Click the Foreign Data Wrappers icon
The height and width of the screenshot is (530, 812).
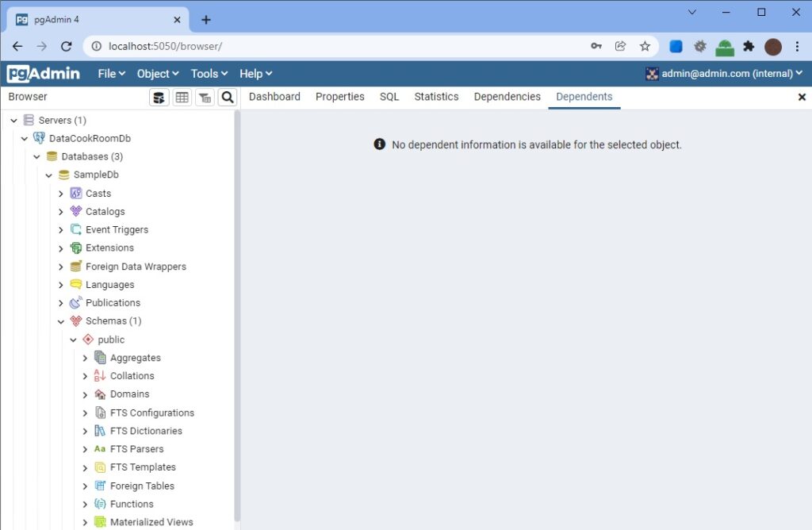[76, 267]
